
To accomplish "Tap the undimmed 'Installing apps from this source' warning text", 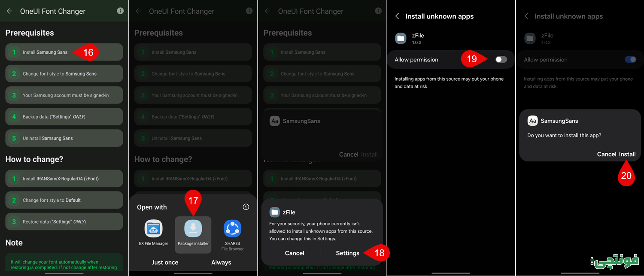I will click(x=449, y=82).
